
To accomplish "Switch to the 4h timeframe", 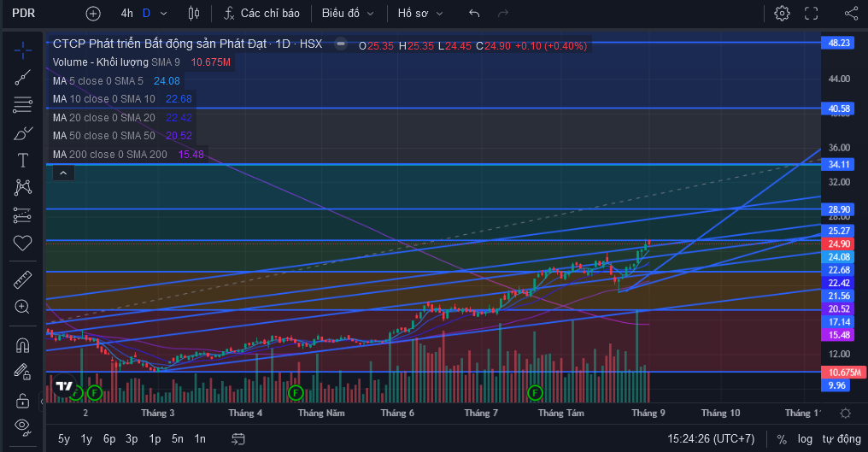I will point(126,14).
